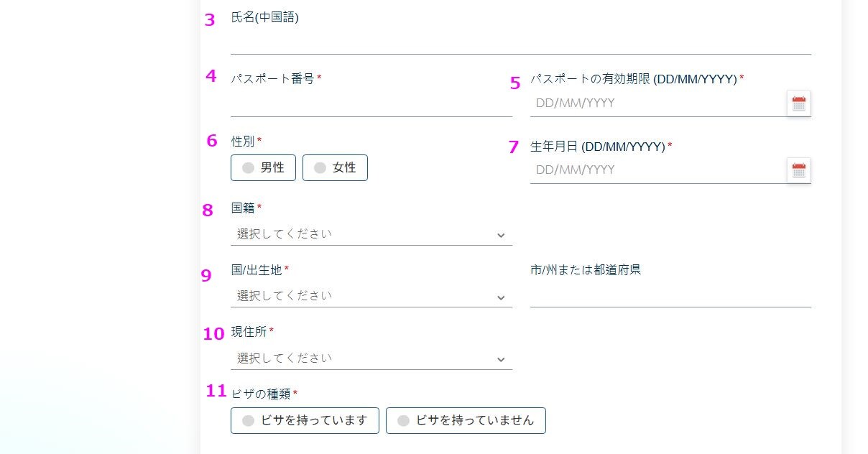The width and height of the screenshot is (868, 454).
Task: Click the chevron arrow of 国籍 dropdown
Action: [x=501, y=236]
